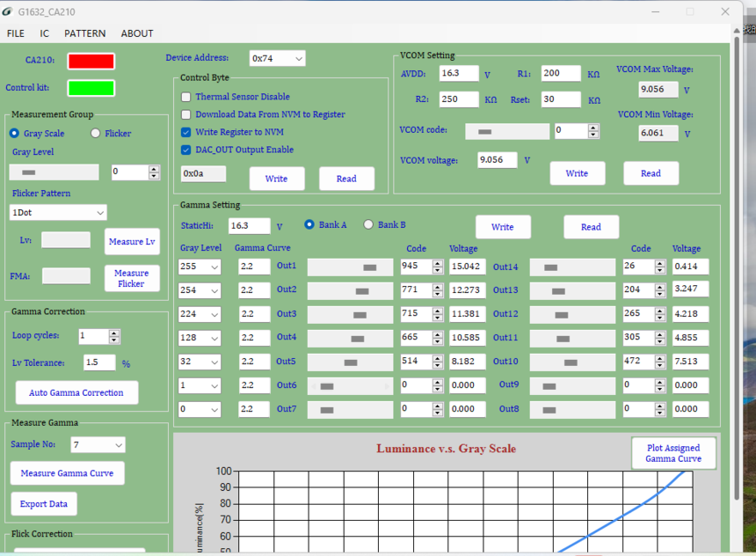Open the Gray Level 128 dropdown

click(x=200, y=338)
